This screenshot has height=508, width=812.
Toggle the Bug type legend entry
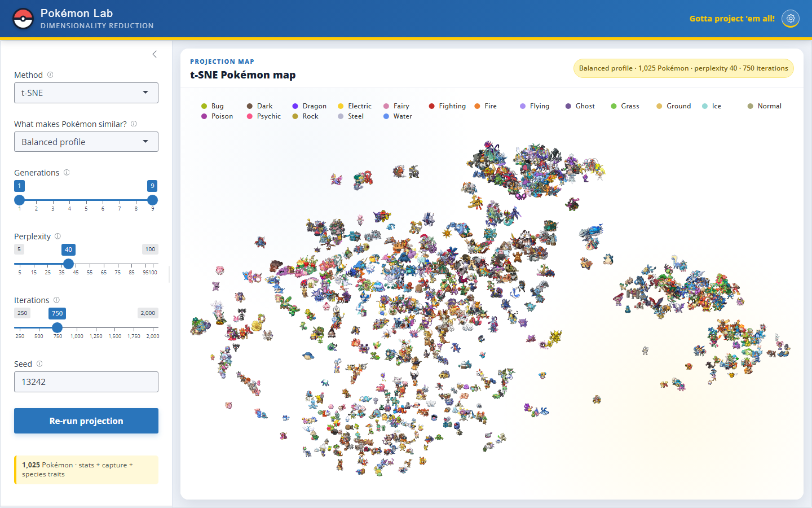[x=213, y=106]
